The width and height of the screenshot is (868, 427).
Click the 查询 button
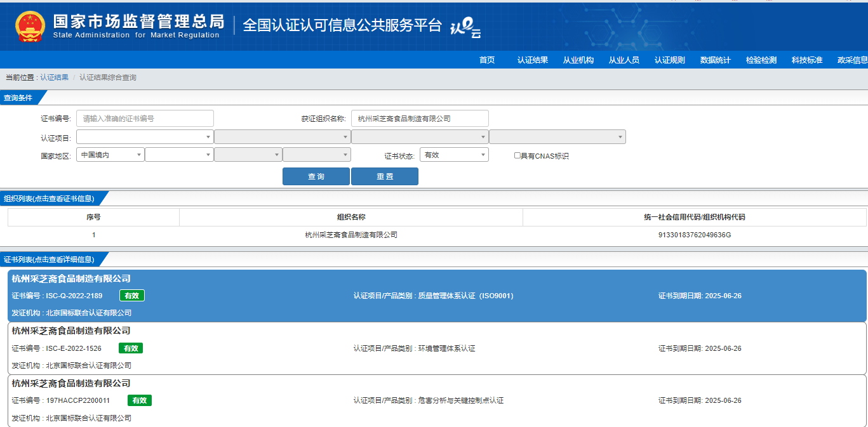316,176
